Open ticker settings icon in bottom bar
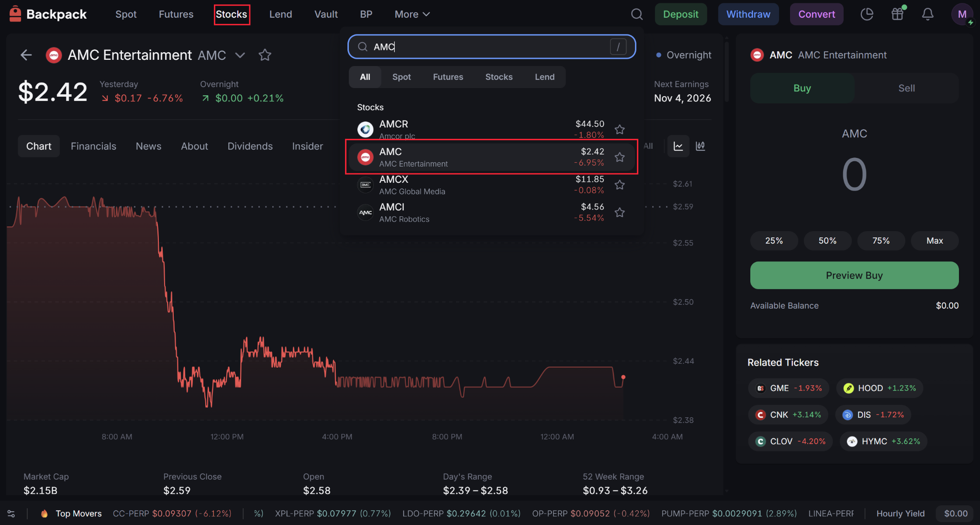This screenshot has width=980, height=525. click(11, 514)
